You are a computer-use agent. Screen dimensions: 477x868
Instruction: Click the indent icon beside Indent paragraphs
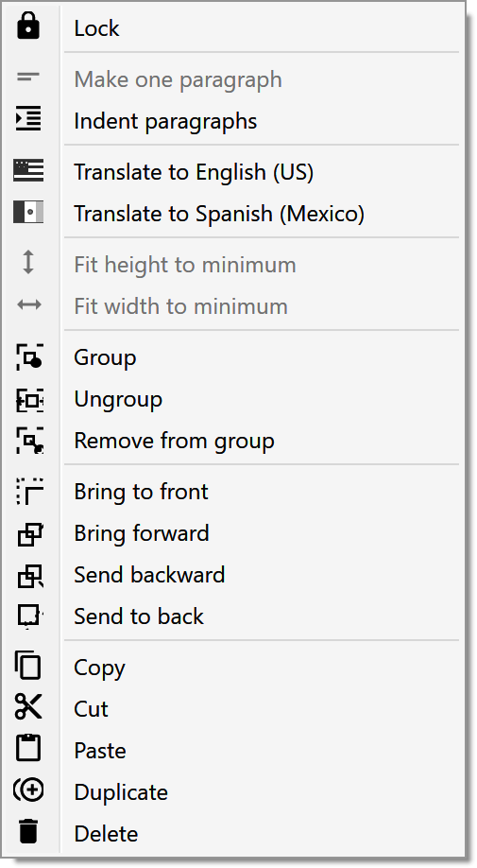28,119
